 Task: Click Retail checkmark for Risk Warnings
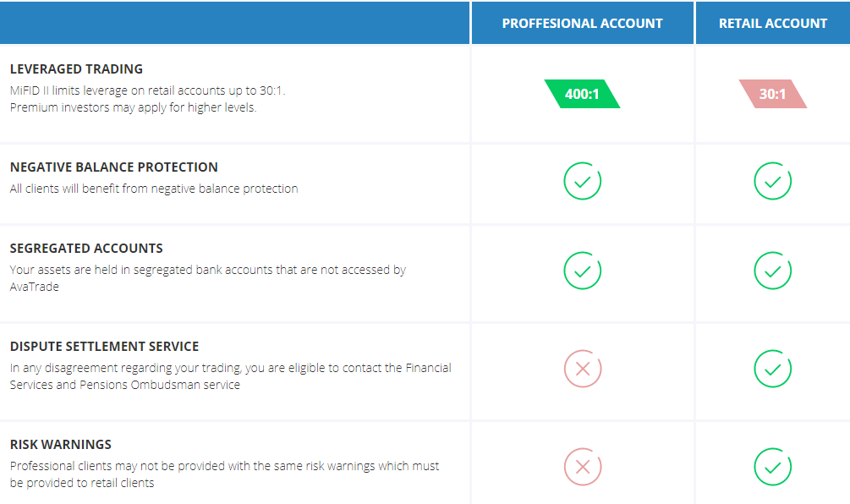pyautogui.click(x=772, y=467)
